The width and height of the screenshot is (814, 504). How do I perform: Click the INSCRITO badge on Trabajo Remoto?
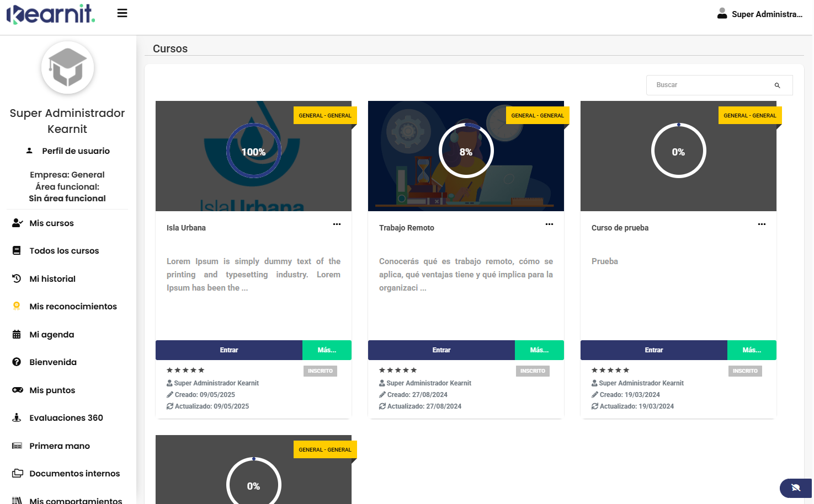tap(533, 371)
